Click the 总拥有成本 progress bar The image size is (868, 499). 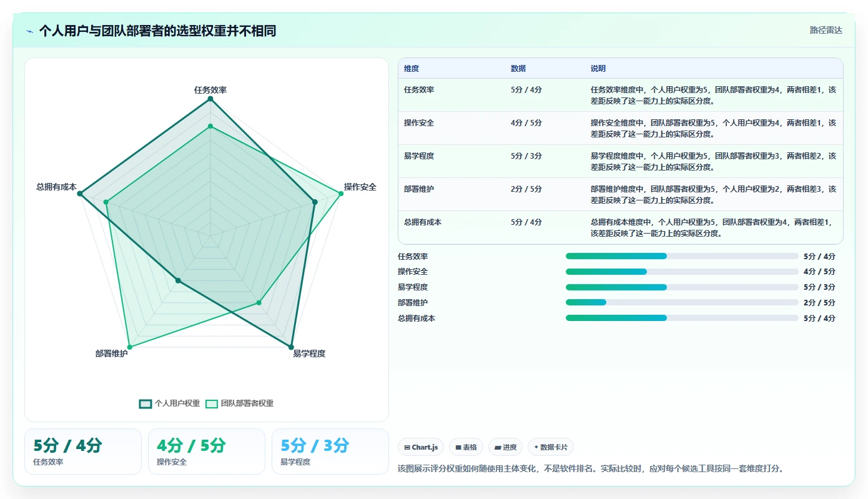tap(682, 318)
